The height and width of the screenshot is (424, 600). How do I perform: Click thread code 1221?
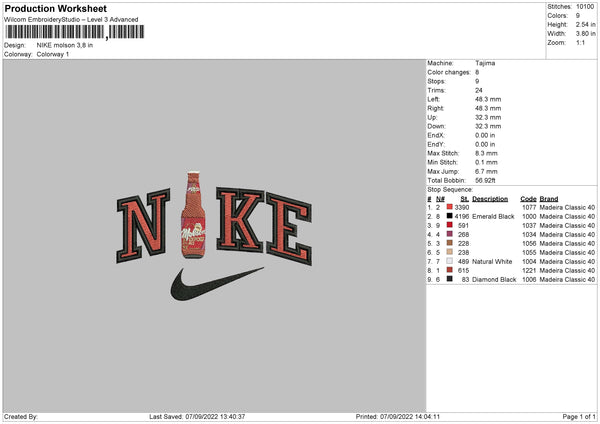click(529, 271)
